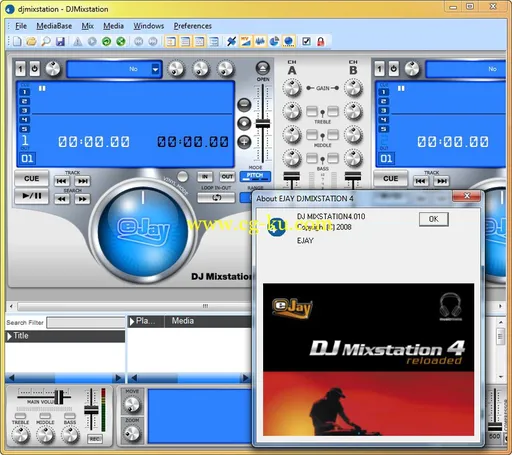Click the waveform icon in the toolbar
The width and height of the screenshot is (512, 455).
coord(260,41)
